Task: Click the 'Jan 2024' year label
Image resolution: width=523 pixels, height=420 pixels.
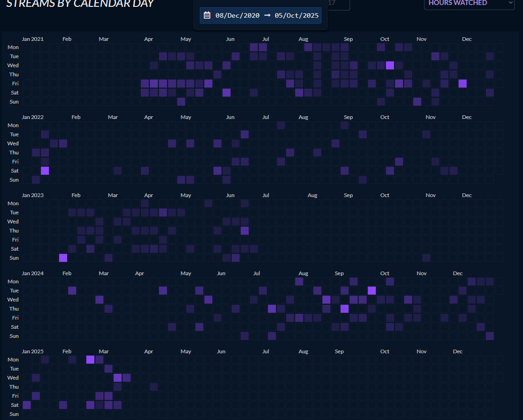Action: pyautogui.click(x=33, y=273)
